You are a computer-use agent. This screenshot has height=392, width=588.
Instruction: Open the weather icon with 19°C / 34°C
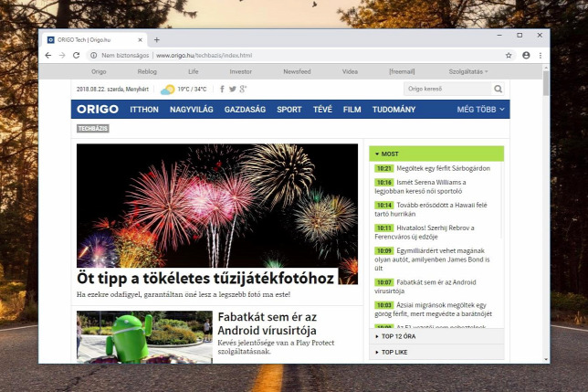pyautogui.click(x=167, y=90)
